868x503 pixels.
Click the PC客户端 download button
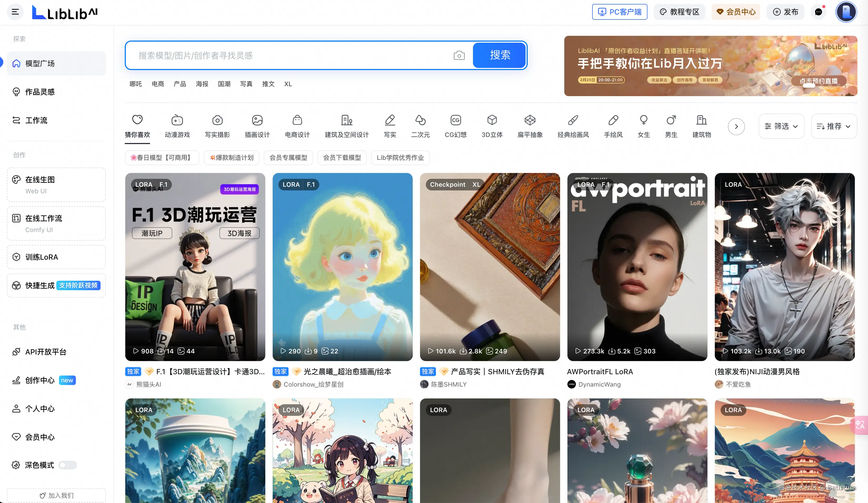[619, 12]
